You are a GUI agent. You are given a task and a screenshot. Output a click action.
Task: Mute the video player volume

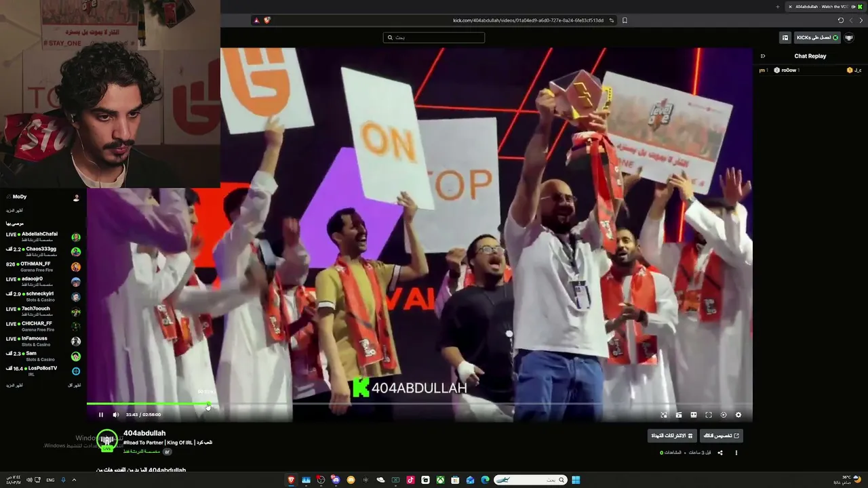[116, 415]
